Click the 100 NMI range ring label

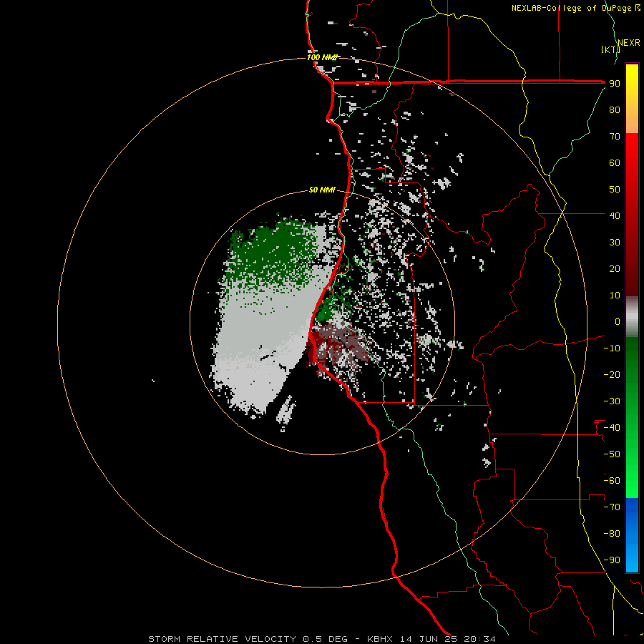(321, 57)
